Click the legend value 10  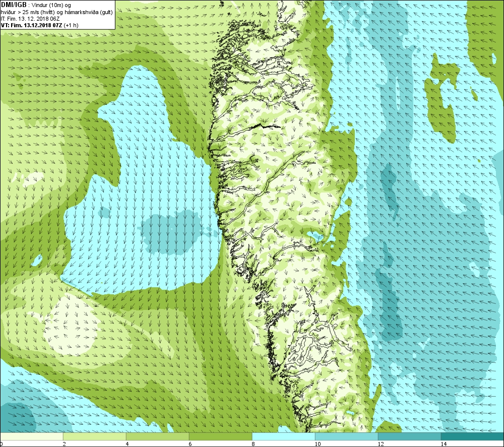click(x=318, y=444)
